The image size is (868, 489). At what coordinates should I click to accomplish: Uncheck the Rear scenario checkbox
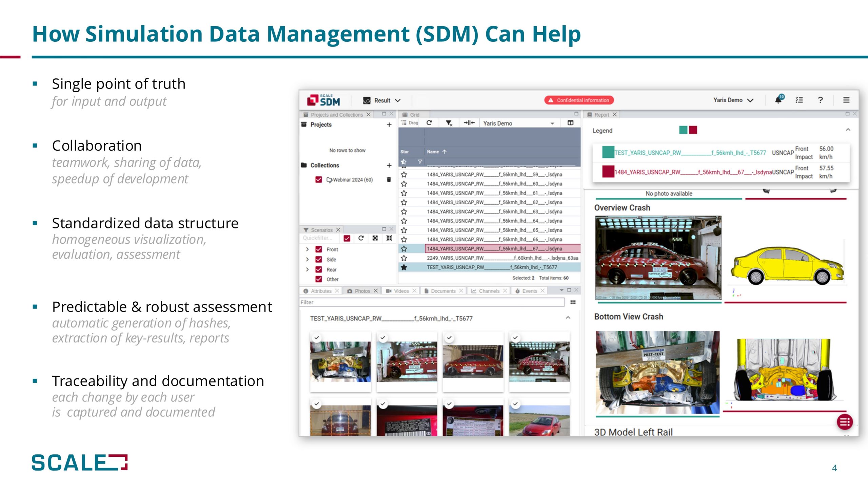point(319,269)
